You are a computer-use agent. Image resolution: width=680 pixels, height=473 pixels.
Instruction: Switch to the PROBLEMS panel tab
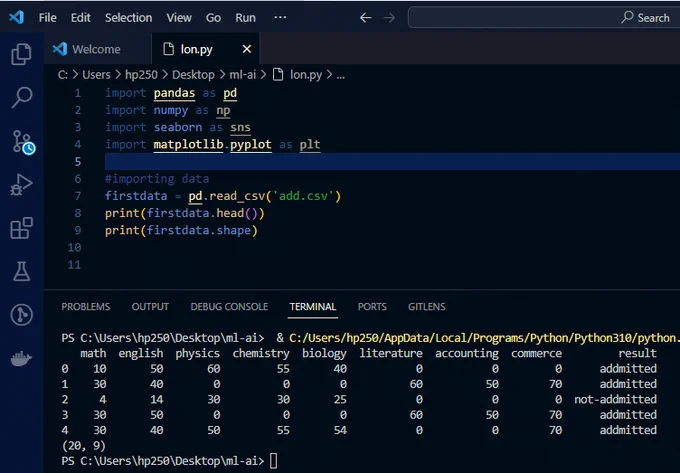pyautogui.click(x=85, y=307)
